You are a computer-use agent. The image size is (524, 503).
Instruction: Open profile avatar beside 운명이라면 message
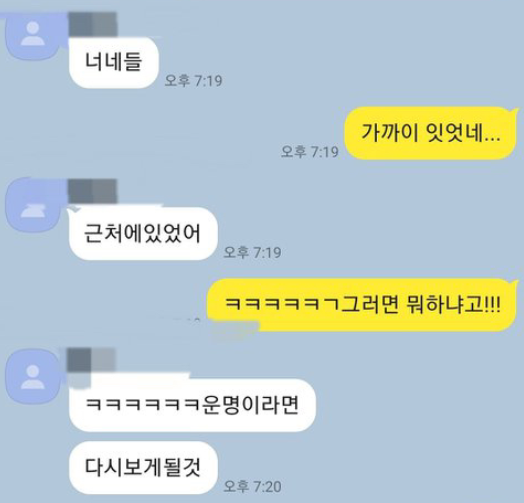[32, 376]
